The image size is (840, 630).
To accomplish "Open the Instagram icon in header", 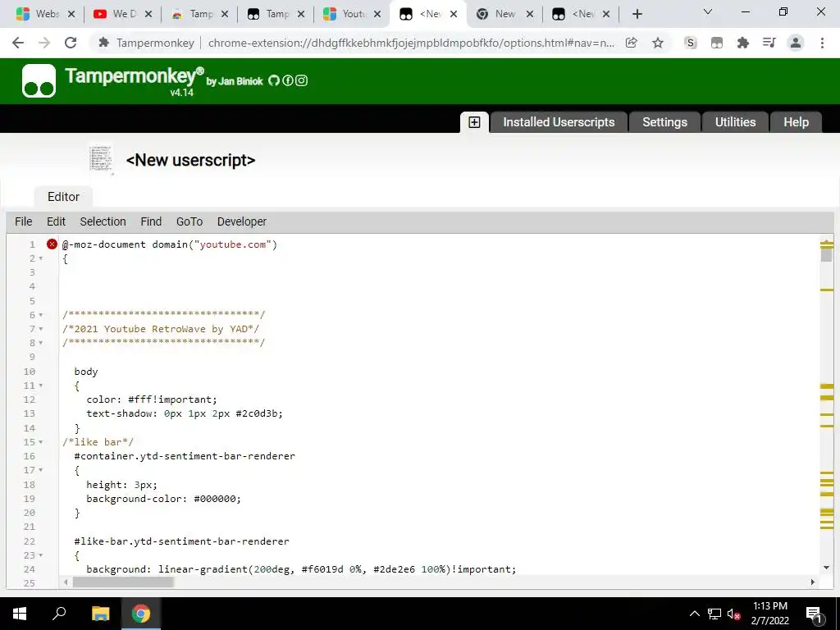I will [x=302, y=80].
